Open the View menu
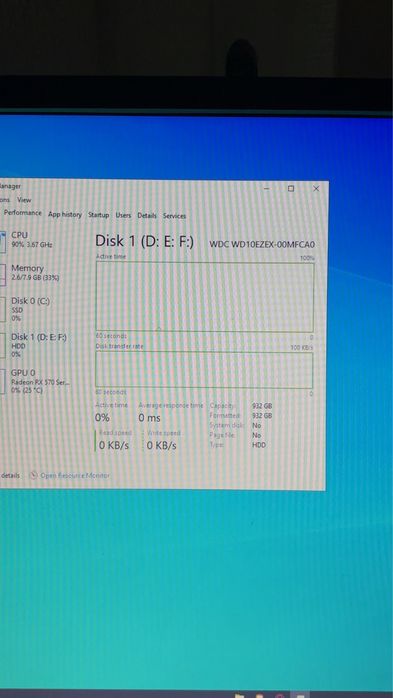 tap(24, 200)
